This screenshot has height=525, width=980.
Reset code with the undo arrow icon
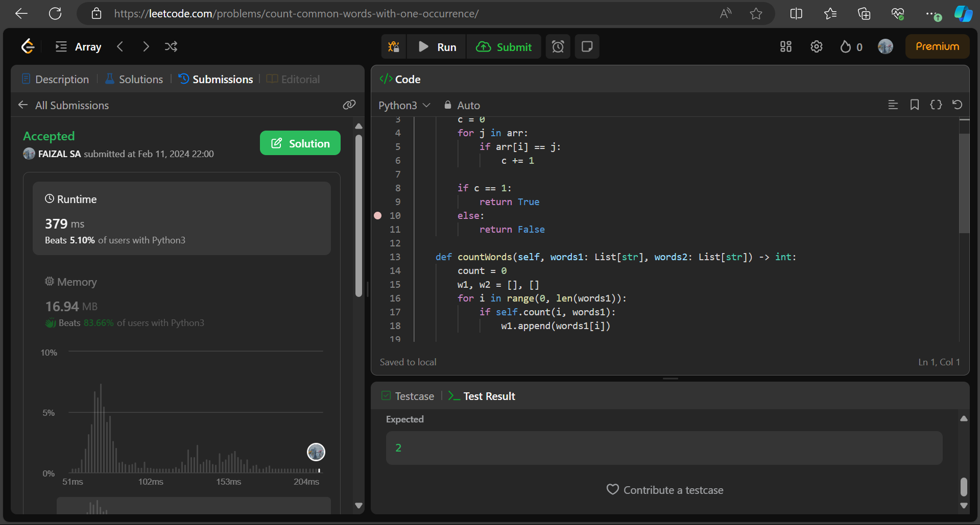958,105
